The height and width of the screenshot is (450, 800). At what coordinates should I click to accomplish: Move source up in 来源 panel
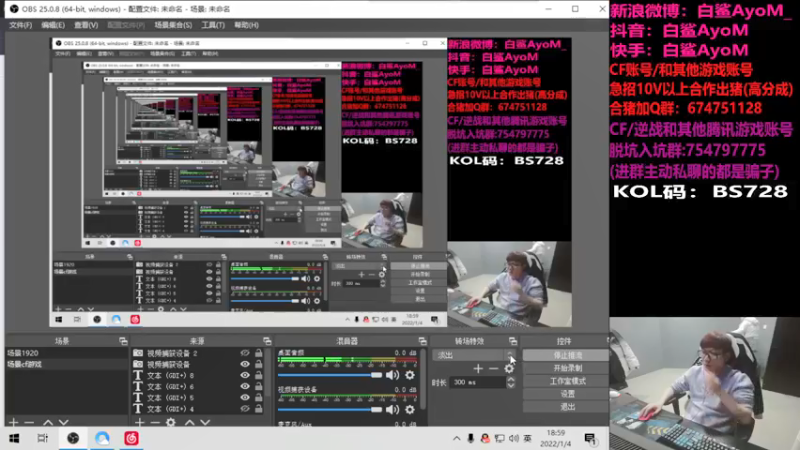[x=189, y=422]
